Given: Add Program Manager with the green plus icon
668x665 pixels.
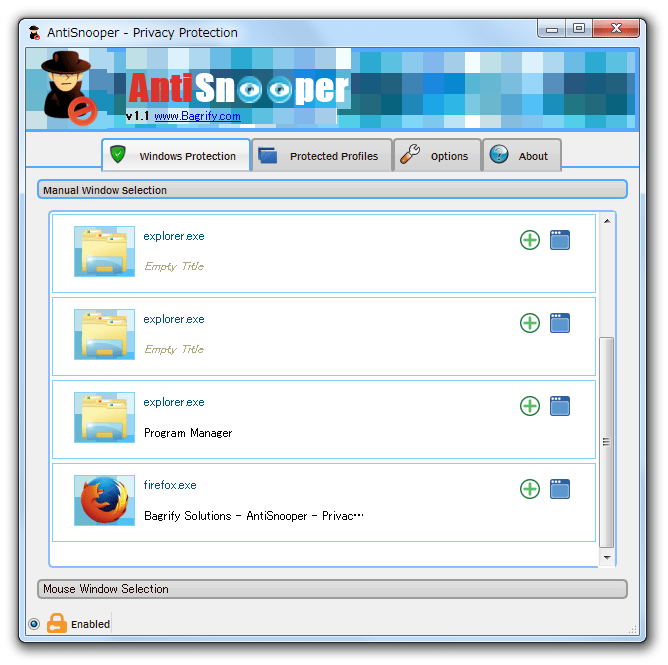Looking at the screenshot, I should pyautogui.click(x=530, y=406).
